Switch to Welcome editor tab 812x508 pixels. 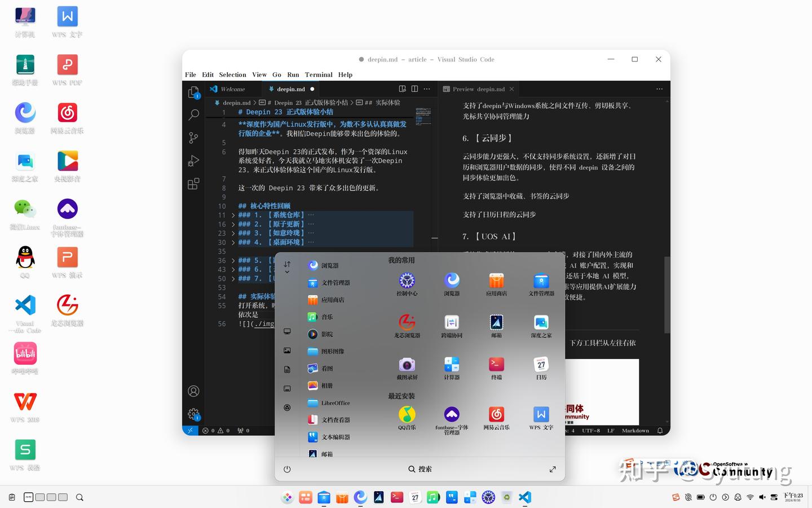[x=233, y=89]
